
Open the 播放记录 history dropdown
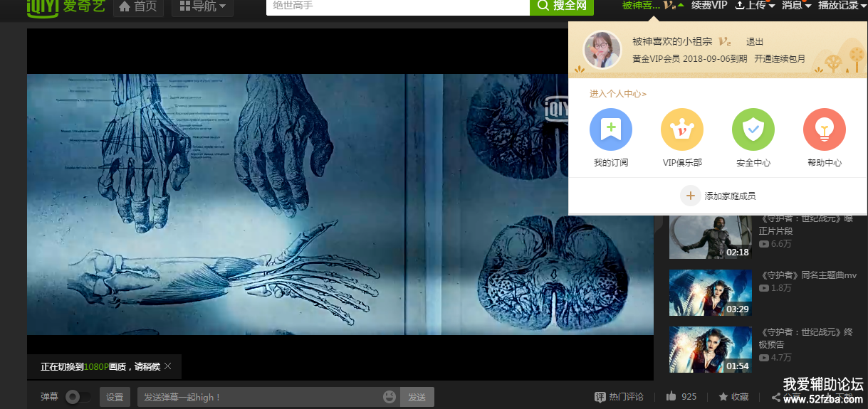click(x=842, y=6)
